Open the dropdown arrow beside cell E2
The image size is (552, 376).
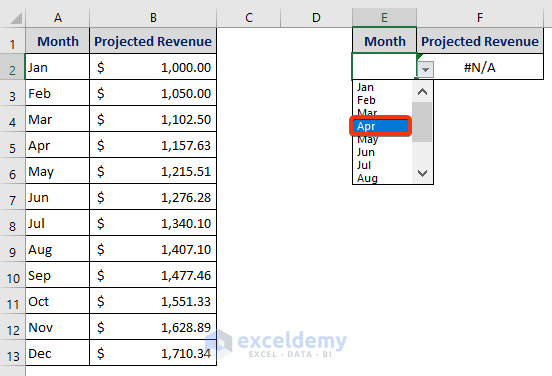pyautogui.click(x=425, y=69)
